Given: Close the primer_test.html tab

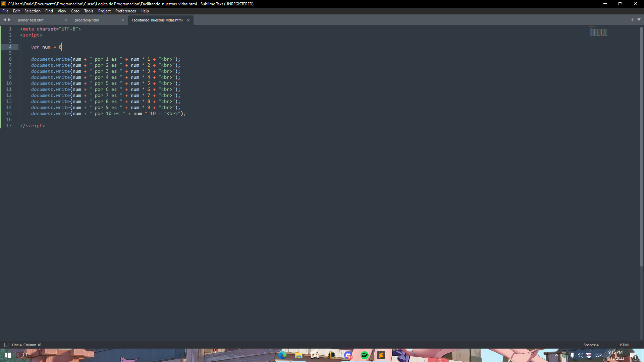Looking at the screenshot, I should 66,20.
